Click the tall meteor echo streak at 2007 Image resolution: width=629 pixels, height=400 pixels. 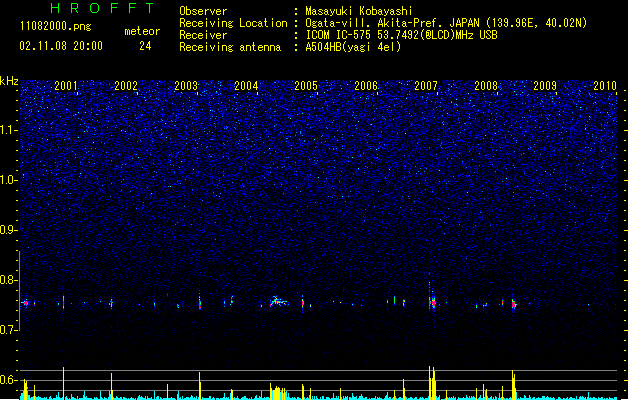430,292
